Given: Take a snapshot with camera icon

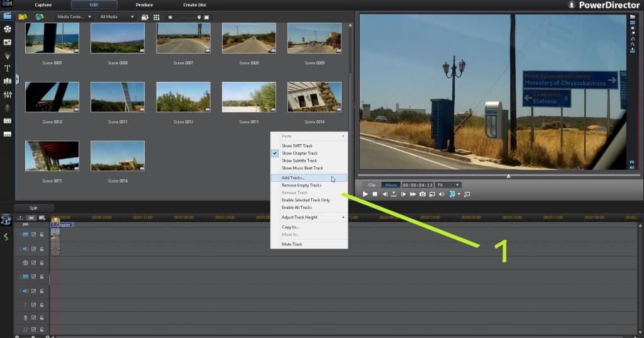Looking at the screenshot, I should click(422, 194).
